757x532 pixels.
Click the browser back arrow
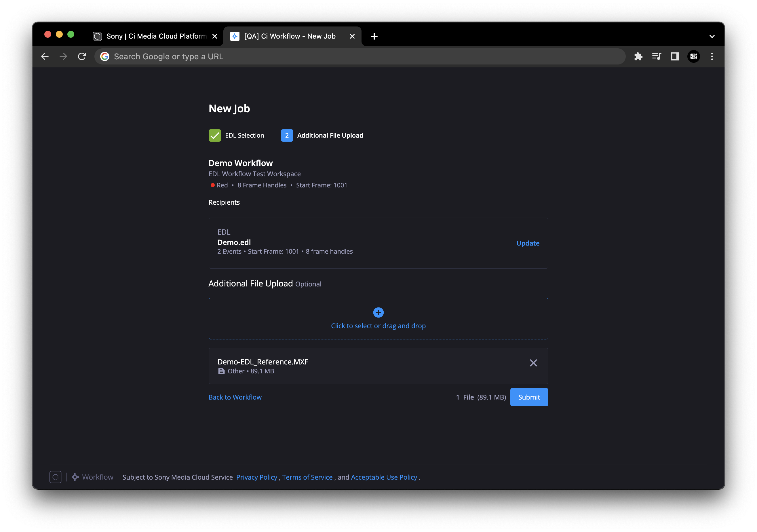(45, 56)
